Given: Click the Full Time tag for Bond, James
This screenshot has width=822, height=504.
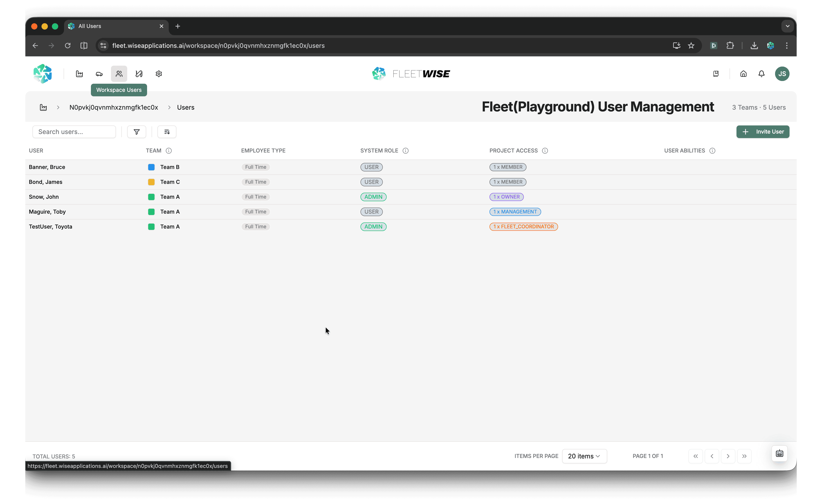Looking at the screenshot, I should coord(256,182).
